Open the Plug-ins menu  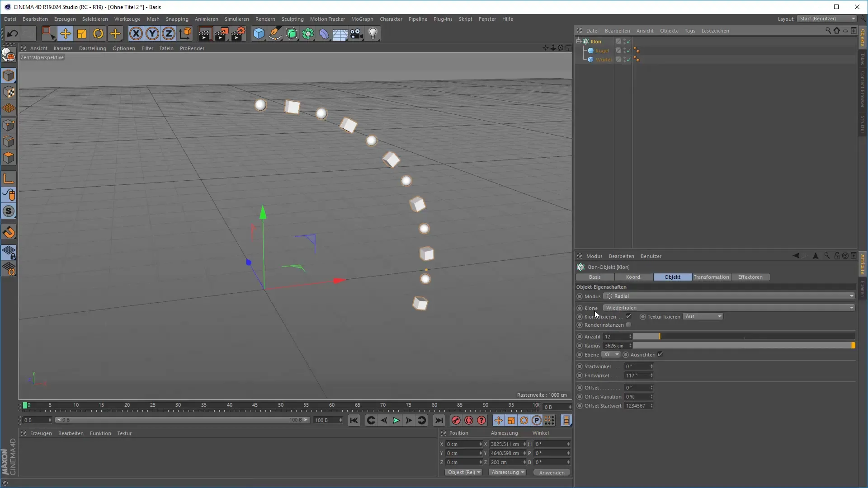[x=443, y=19]
